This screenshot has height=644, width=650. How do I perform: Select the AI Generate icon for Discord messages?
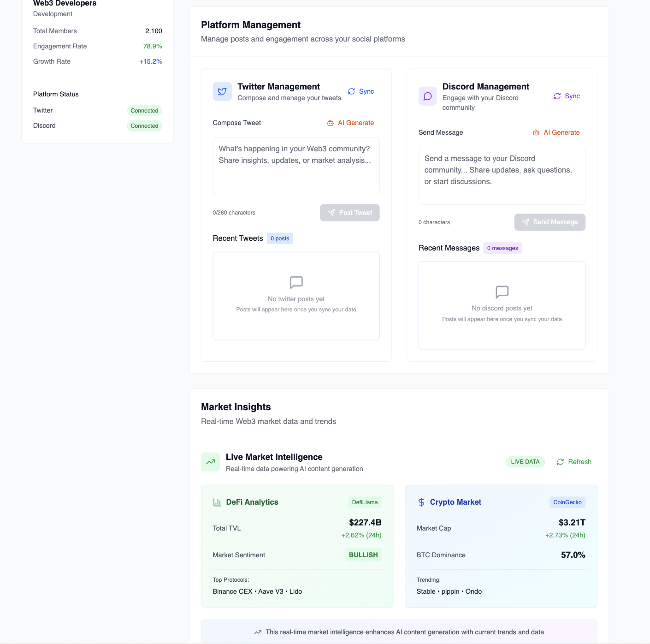pos(536,132)
